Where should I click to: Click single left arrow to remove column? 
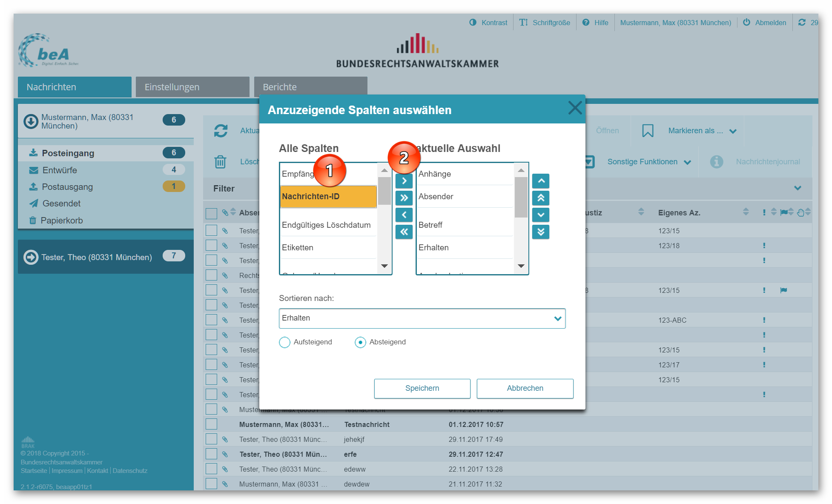point(404,215)
